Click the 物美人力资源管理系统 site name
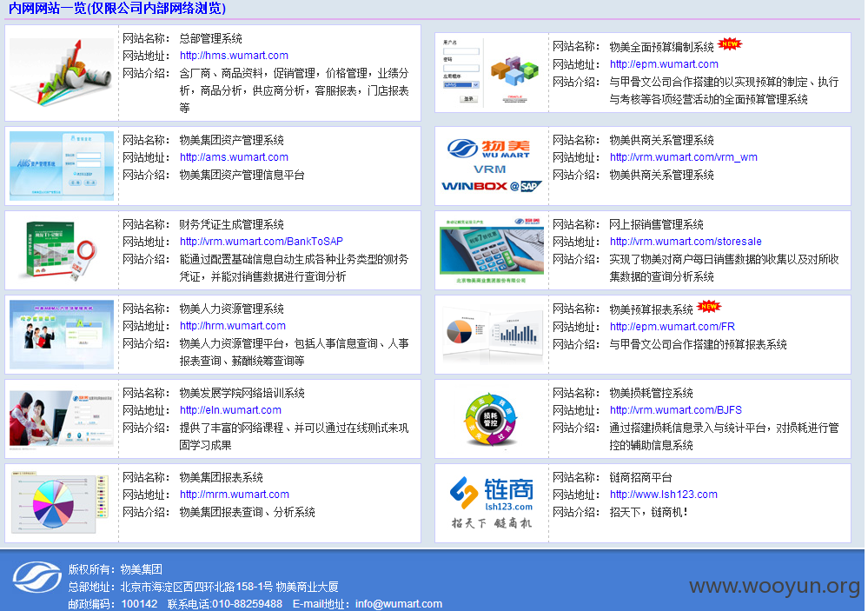The width and height of the screenshot is (868, 611). pos(231,309)
